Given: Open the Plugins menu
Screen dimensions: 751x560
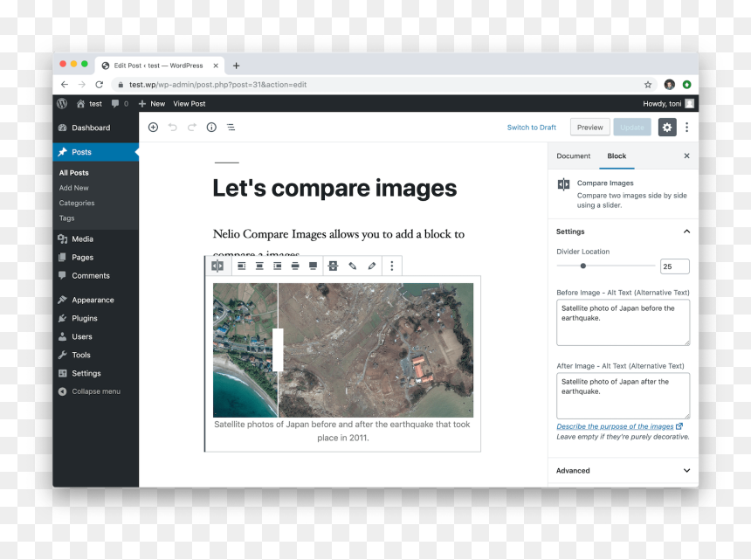Looking at the screenshot, I should 96,318.
